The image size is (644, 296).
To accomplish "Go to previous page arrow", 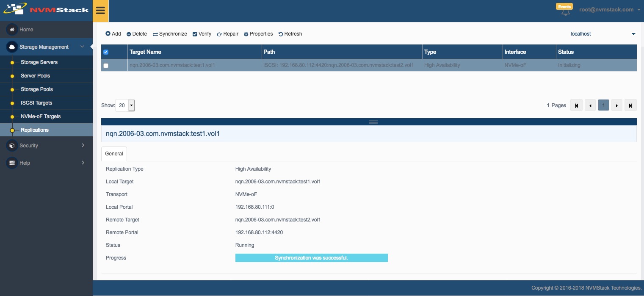I will pyautogui.click(x=590, y=105).
